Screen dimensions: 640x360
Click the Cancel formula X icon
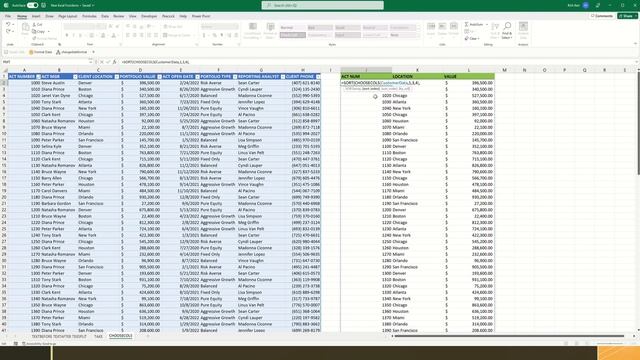click(x=101, y=62)
